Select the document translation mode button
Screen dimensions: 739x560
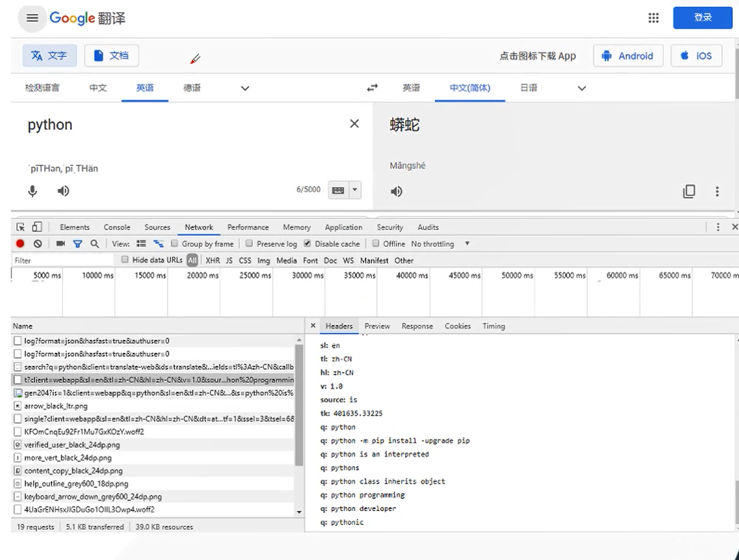pyautogui.click(x=112, y=56)
